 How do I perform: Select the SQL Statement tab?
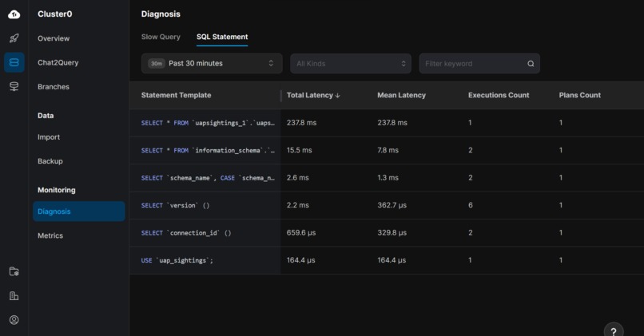tap(222, 37)
